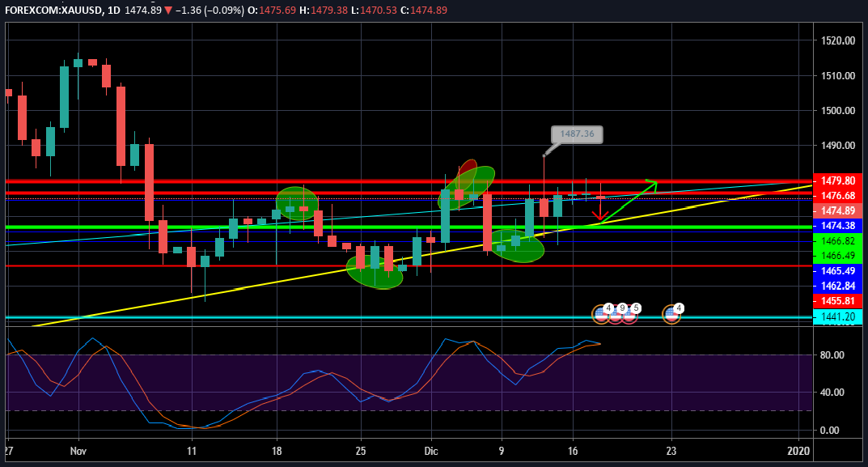Click the economic event icon on 23 Dec
This screenshot has width=868, height=467.
coord(671,314)
